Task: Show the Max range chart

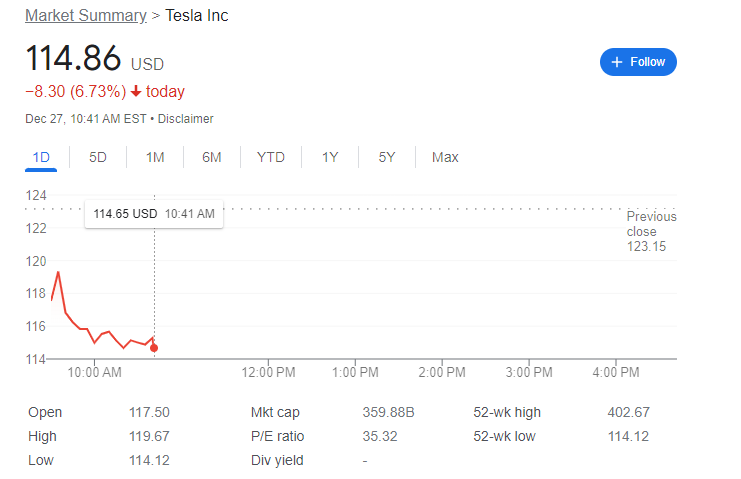Action: coord(445,157)
